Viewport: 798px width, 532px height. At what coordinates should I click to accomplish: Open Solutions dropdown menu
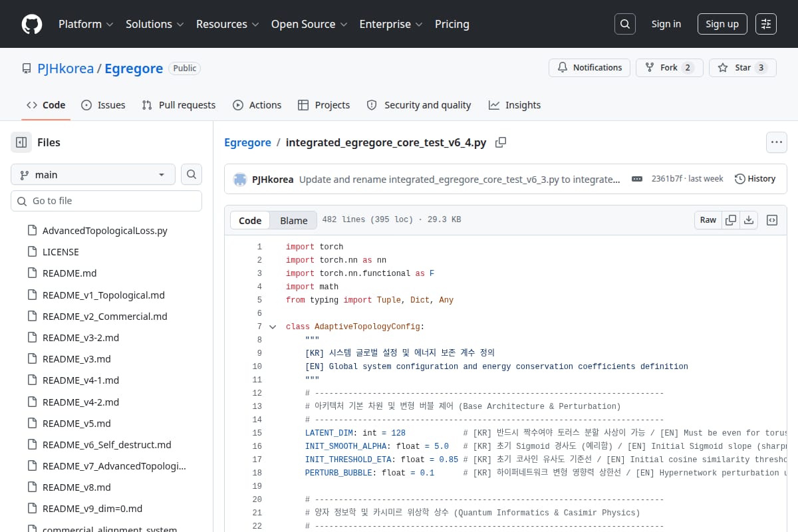(154, 24)
